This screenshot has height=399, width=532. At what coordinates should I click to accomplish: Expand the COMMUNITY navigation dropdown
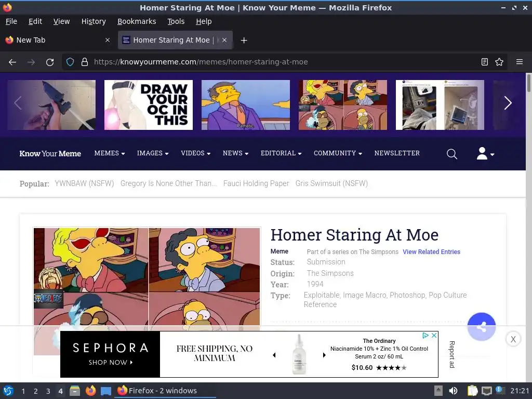click(x=338, y=153)
